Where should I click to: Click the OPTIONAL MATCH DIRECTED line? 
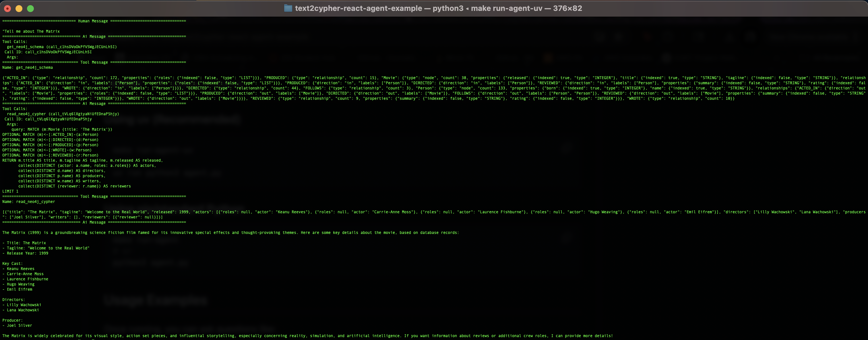(x=50, y=140)
